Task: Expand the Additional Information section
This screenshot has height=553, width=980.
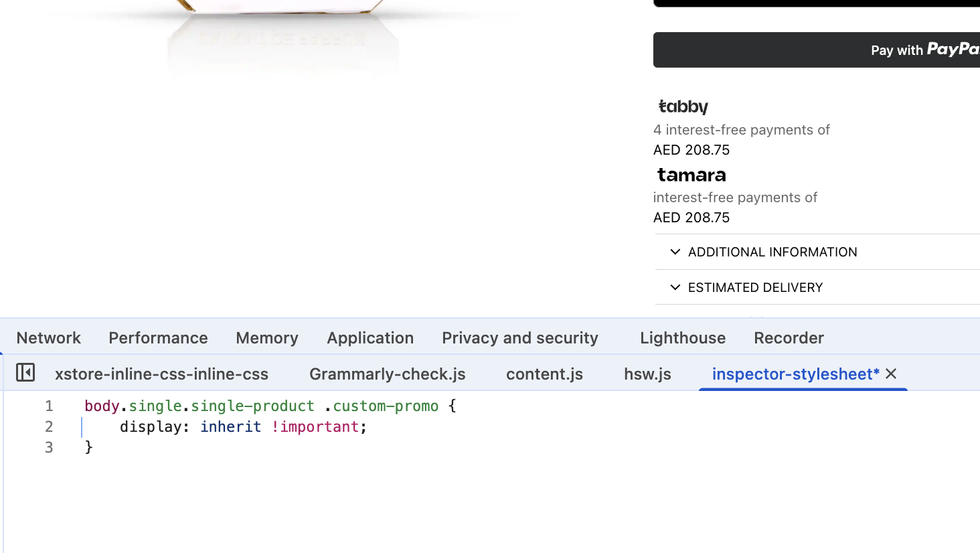Action: tap(772, 252)
